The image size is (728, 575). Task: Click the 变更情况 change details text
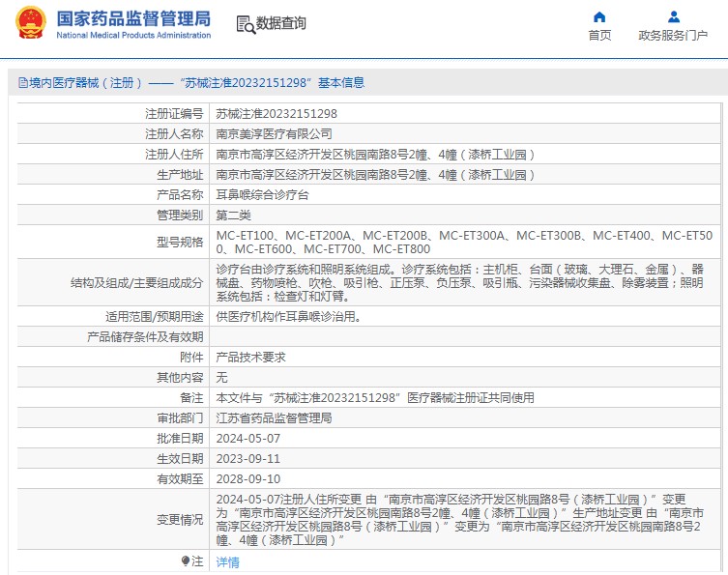click(459, 520)
